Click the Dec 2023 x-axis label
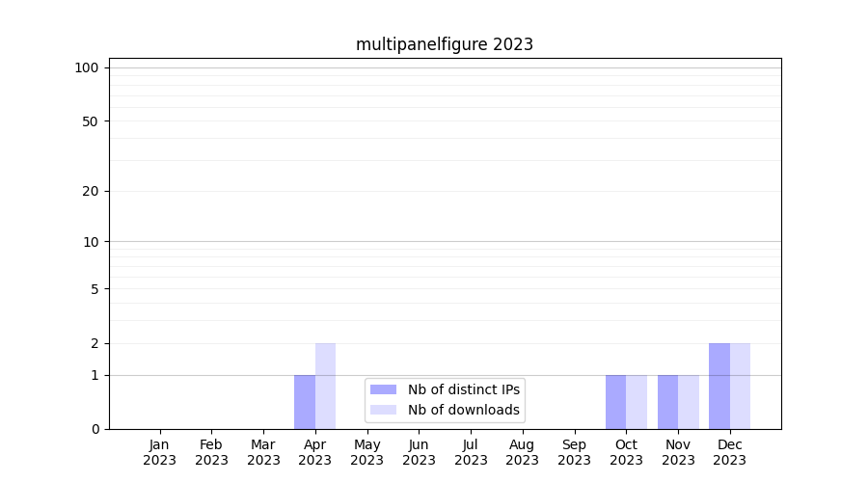The height and width of the screenshot is (482, 868). (730, 452)
